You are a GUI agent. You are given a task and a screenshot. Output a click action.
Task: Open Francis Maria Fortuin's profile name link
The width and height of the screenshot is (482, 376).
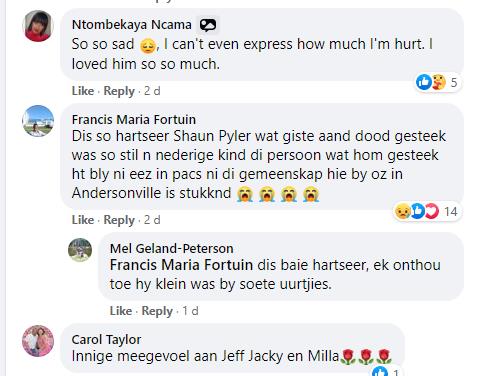pyautogui.click(x=134, y=119)
